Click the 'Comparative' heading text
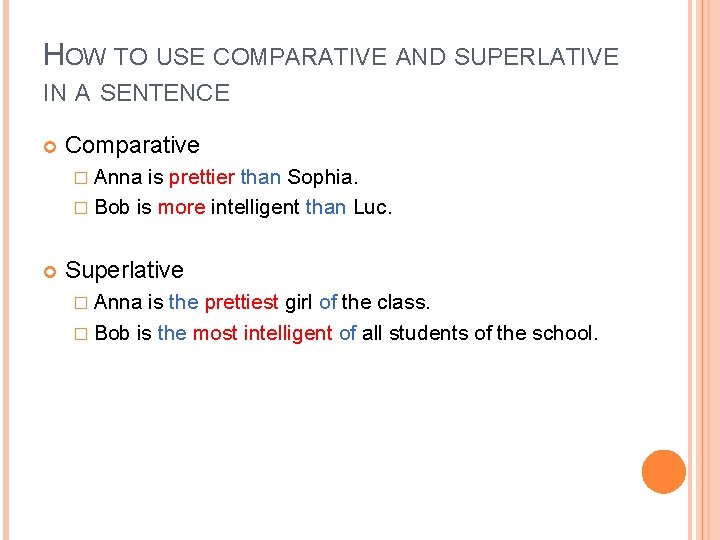720x540 pixels. (132, 146)
